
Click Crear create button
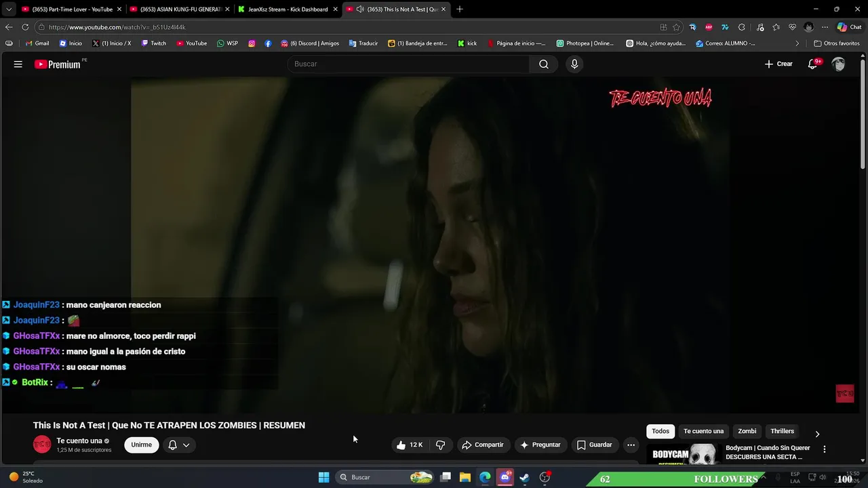click(778, 64)
